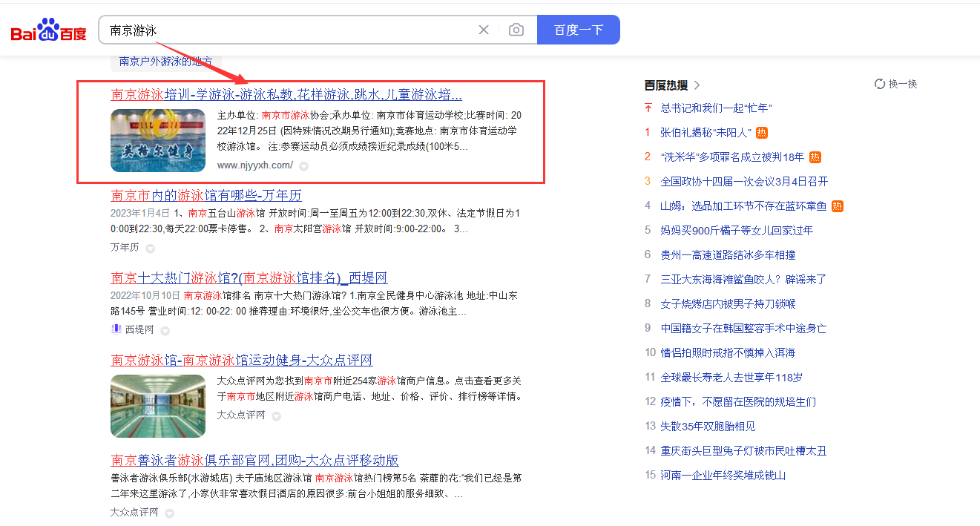Open hot search 情侣拍照时戒指不慎掉入洱海
Screen dimensions: 980x526
pyautogui.click(x=728, y=353)
